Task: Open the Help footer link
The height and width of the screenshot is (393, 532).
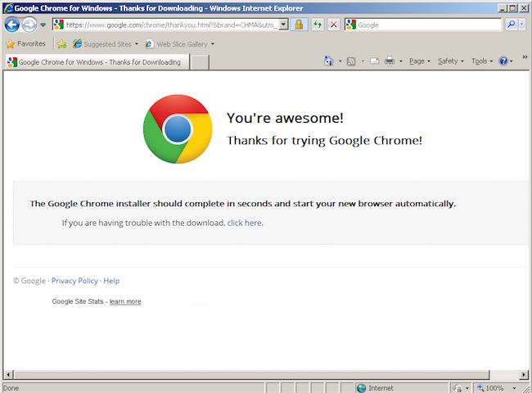Action: pyautogui.click(x=111, y=281)
